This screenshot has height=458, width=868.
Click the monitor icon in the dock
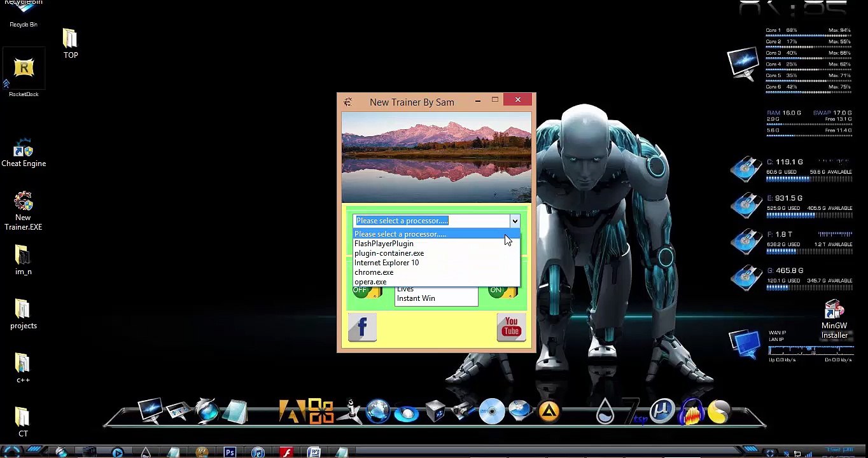150,411
